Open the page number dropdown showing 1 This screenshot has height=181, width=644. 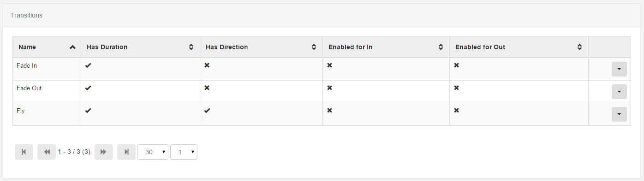(x=184, y=152)
